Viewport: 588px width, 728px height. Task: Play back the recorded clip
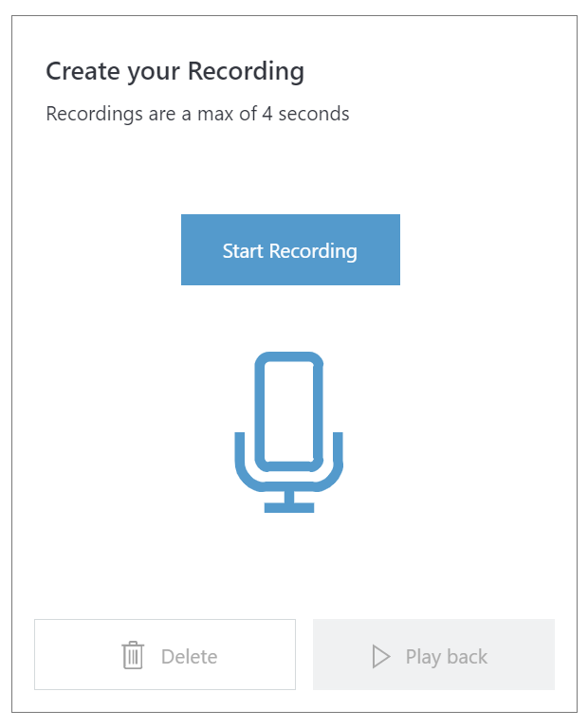tap(433, 654)
